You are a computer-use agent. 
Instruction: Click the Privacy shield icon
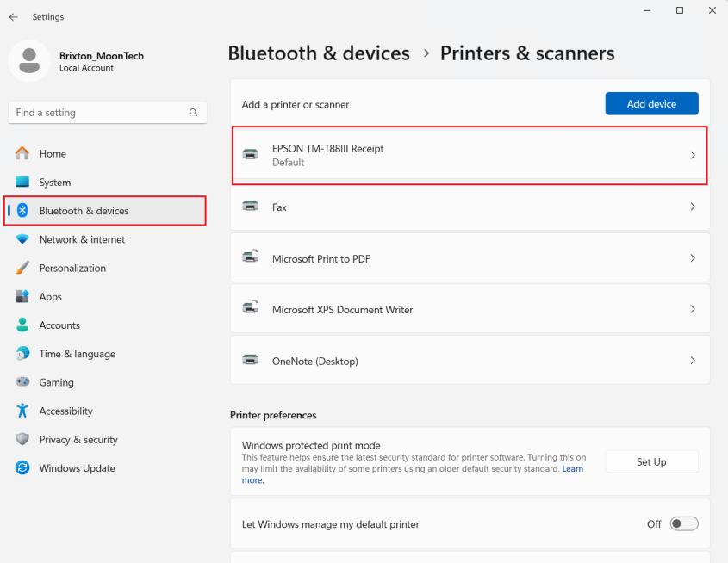pos(22,439)
